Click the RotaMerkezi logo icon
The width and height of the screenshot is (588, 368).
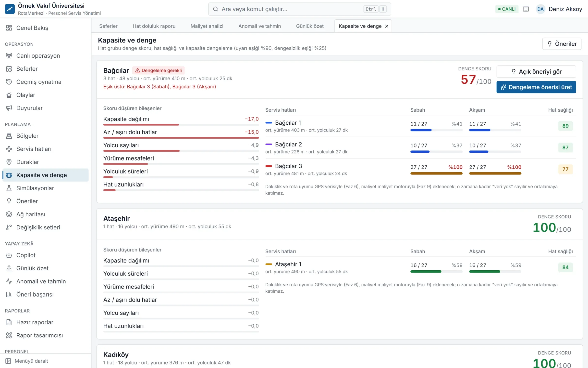(x=10, y=9)
